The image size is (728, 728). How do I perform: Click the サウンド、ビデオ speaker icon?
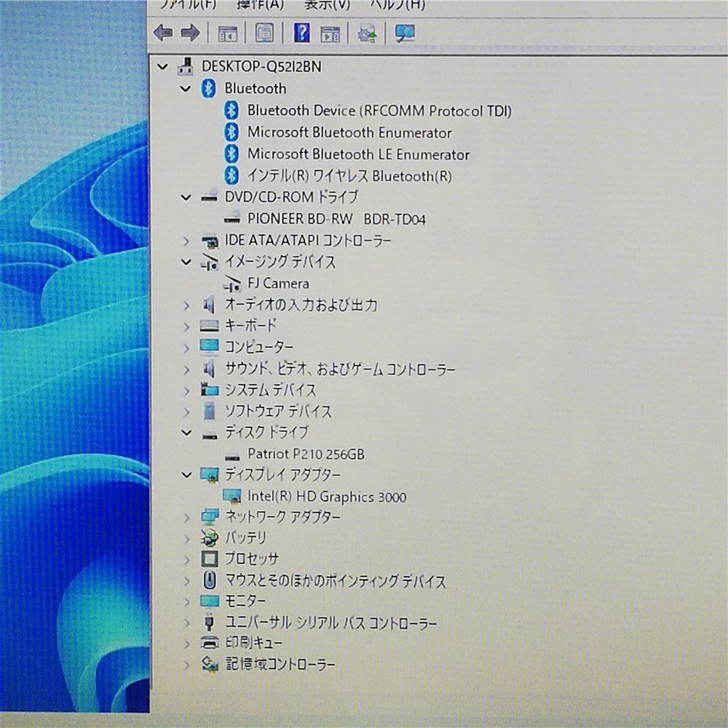[210, 369]
